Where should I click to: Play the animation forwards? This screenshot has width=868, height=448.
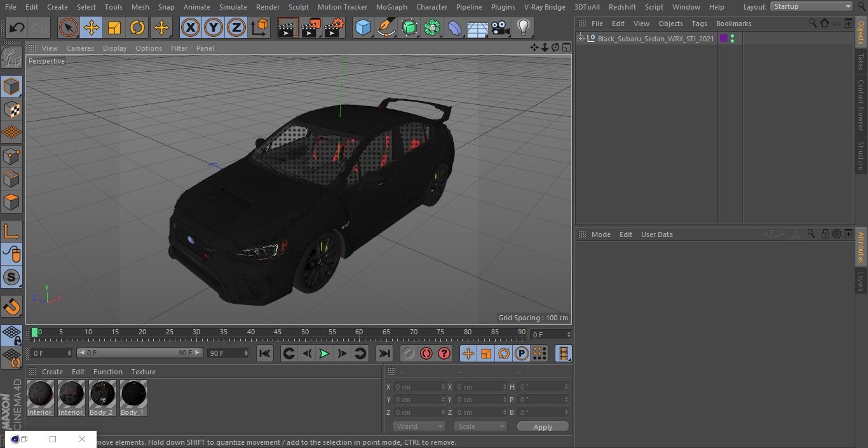pos(324,353)
